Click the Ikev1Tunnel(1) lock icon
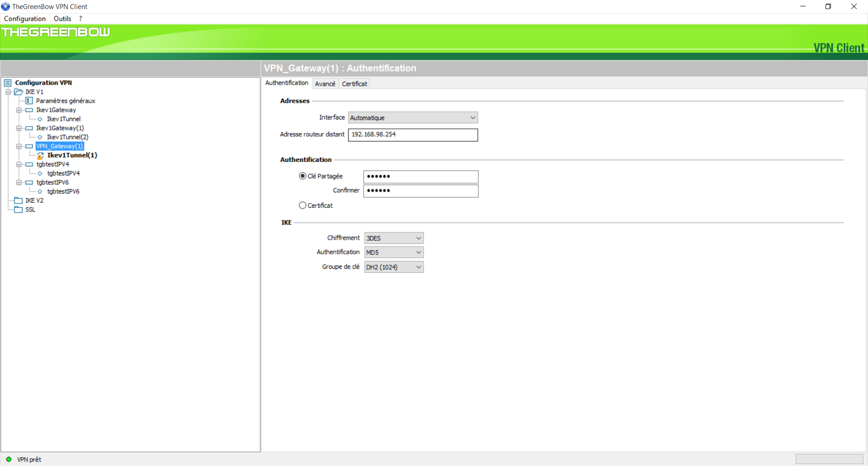 [40, 155]
